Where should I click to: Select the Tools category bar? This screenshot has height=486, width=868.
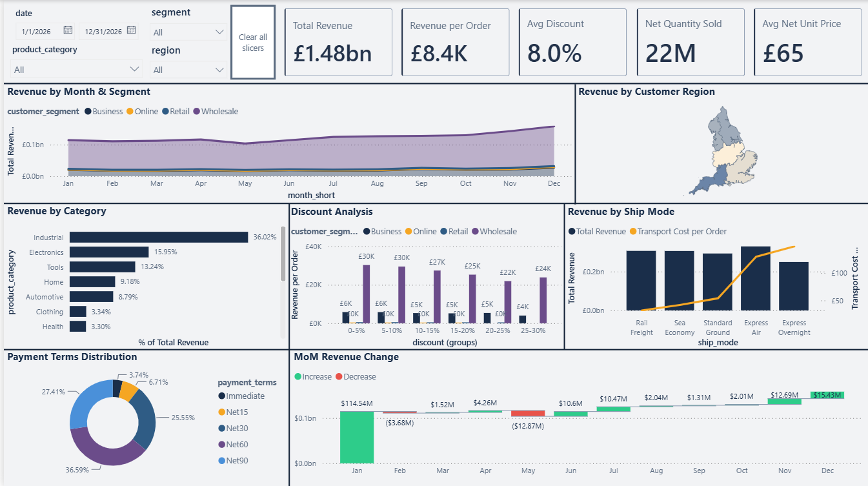pos(103,267)
